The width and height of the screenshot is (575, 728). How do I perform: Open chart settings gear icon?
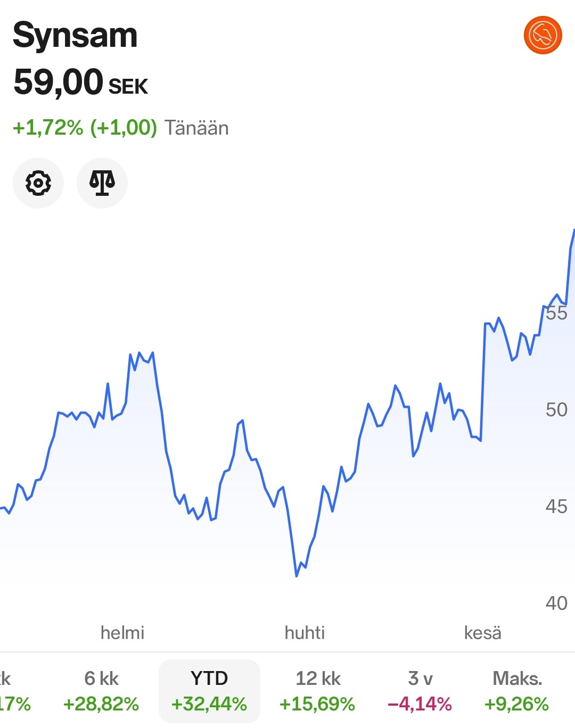click(x=38, y=183)
